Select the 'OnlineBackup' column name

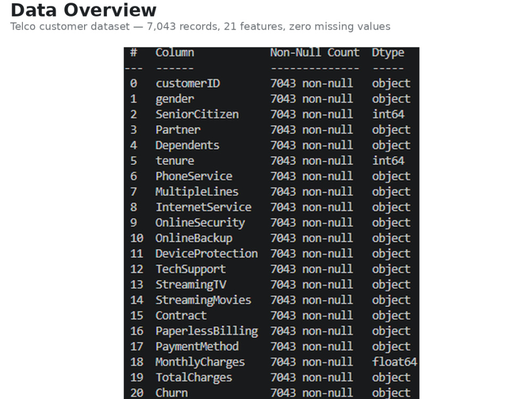pos(194,239)
